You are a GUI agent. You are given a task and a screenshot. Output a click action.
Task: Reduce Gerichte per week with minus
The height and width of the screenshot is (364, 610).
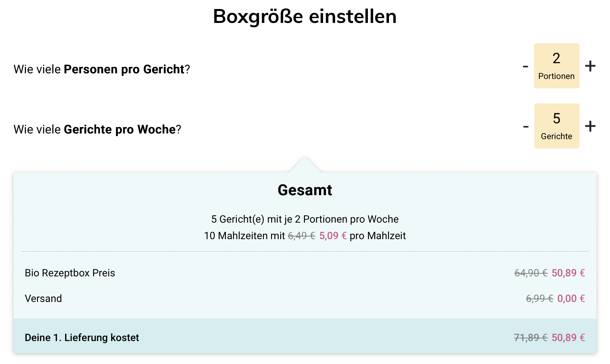(526, 127)
